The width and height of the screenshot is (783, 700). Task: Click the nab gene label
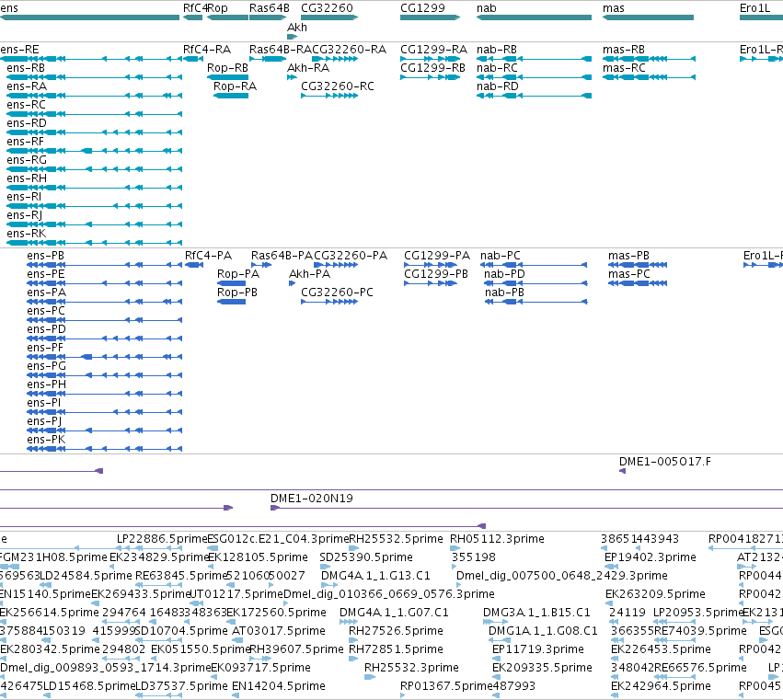(x=487, y=8)
